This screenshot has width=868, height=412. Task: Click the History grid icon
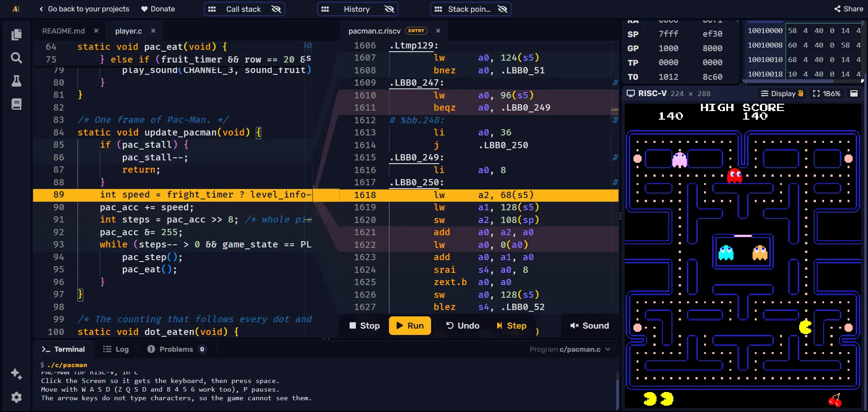click(325, 9)
